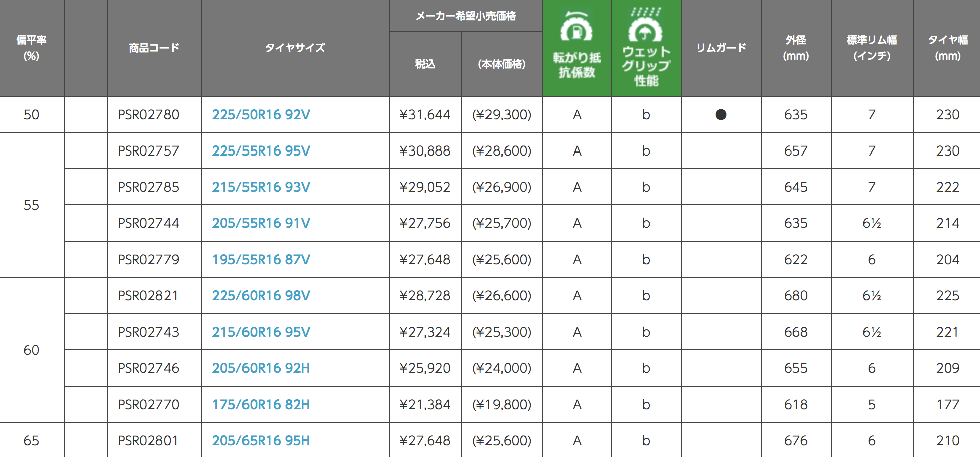Click base price (¥24,000)
The image size is (980, 457).
click(502, 368)
